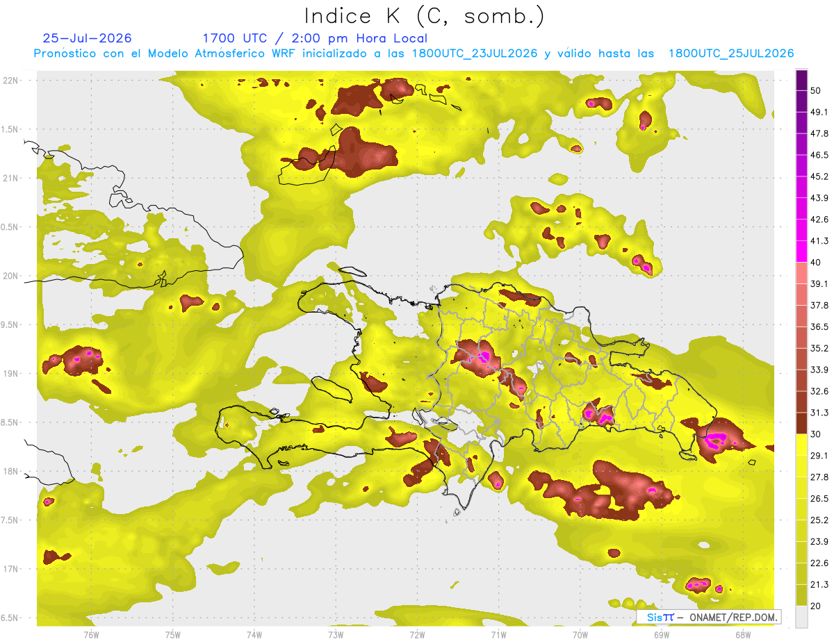Click the legend value "41.3"
The width and height of the screenshot is (834, 644).
[819, 241]
